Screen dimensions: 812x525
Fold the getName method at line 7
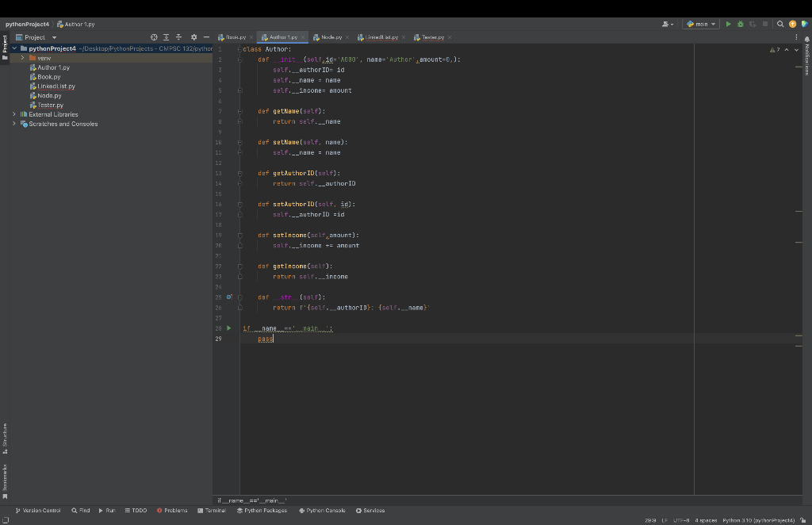tap(239, 111)
